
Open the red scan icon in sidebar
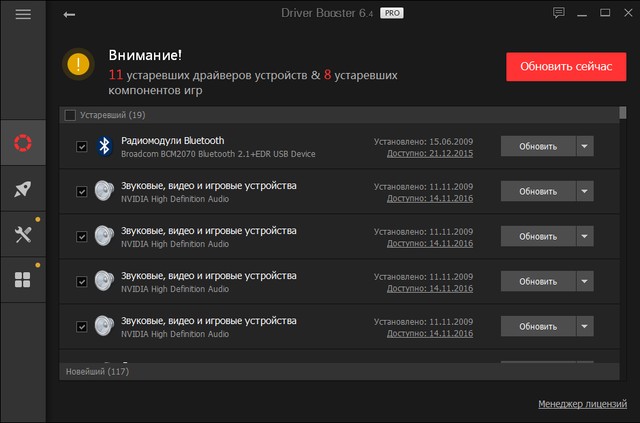(23, 144)
